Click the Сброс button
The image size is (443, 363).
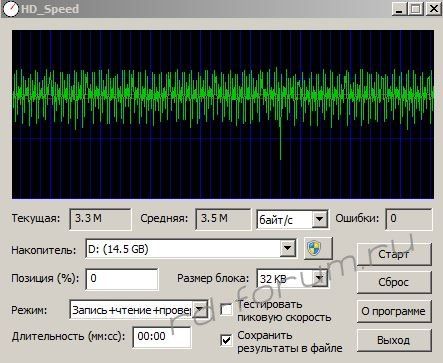pyautogui.click(x=394, y=282)
